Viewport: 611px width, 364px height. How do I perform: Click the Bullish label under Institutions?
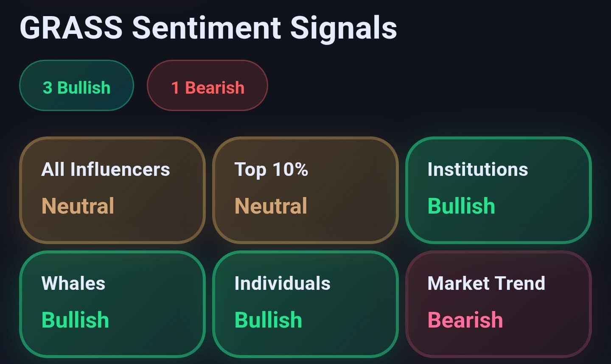pos(461,206)
